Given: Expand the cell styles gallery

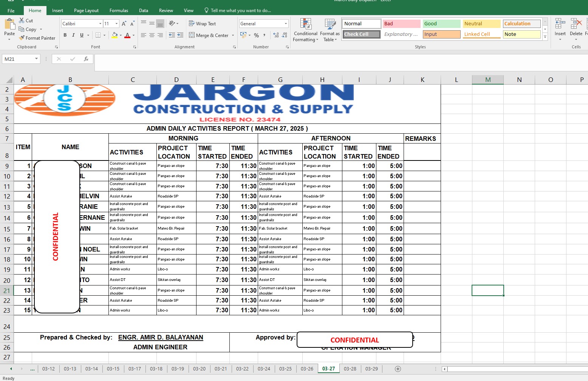Looking at the screenshot, I should pyautogui.click(x=545, y=37).
